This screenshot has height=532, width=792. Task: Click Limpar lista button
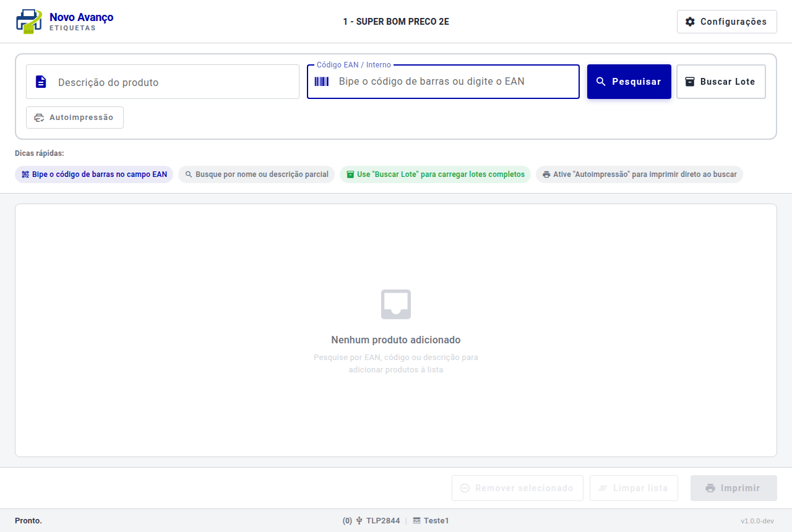[634, 488]
